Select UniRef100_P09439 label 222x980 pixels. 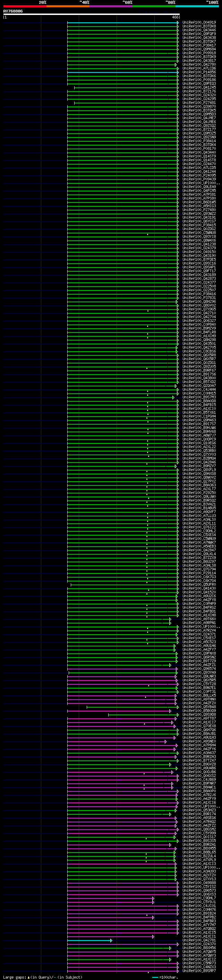(x=199, y=179)
